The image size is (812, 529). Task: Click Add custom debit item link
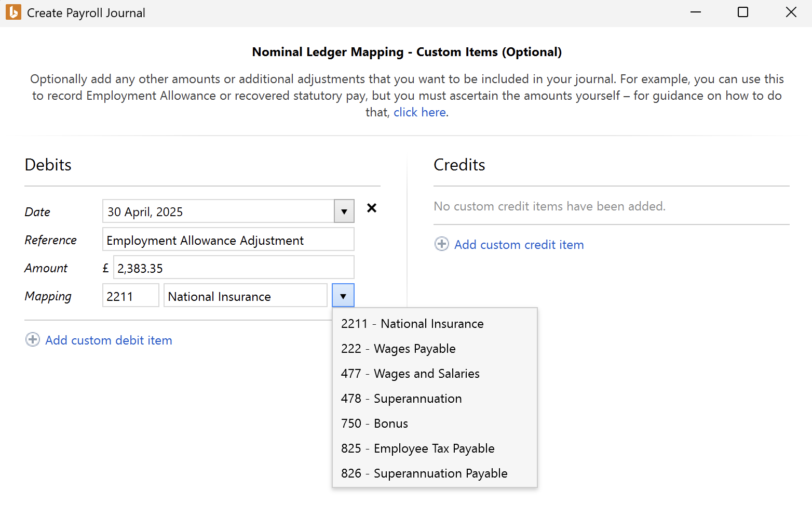(x=109, y=340)
